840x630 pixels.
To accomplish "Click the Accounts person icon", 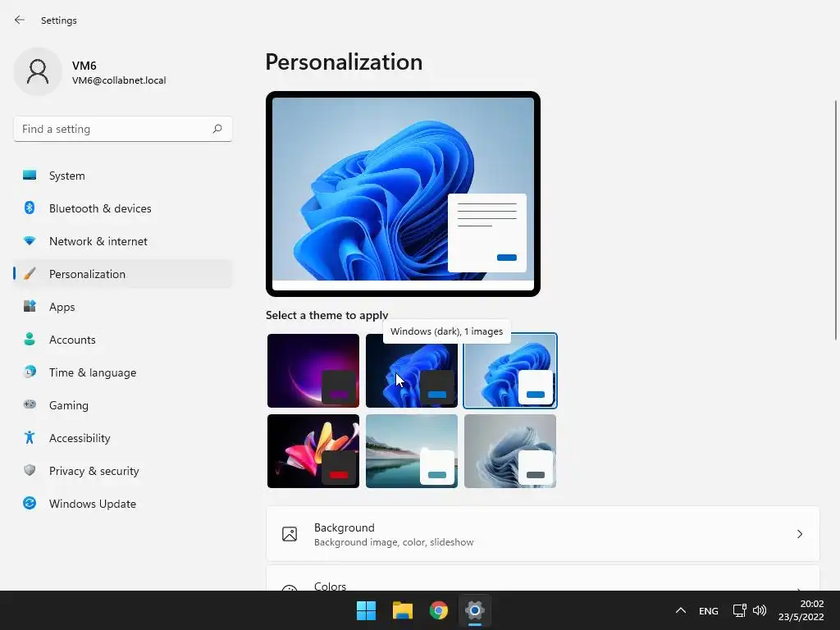I will pyautogui.click(x=30, y=339).
